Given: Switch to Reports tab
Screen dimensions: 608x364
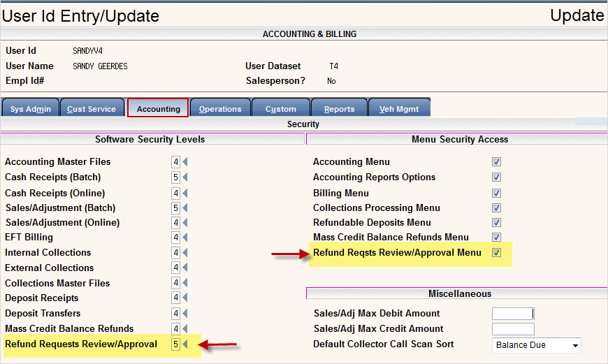Looking at the screenshot, I should click(x=339, y=108).
